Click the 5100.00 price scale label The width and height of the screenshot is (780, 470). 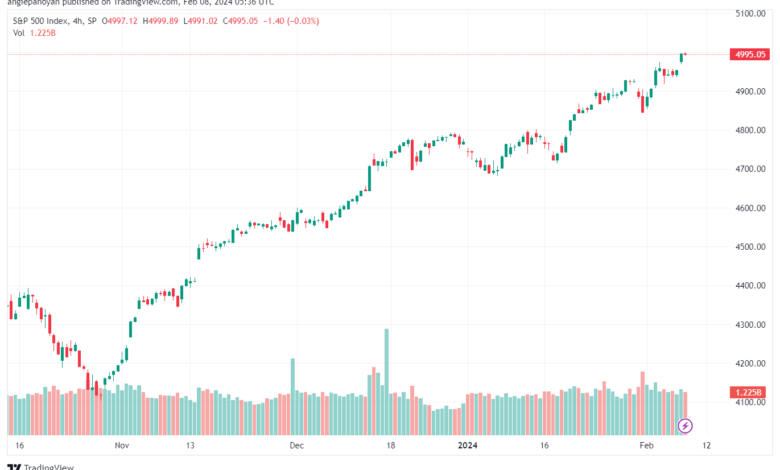pyautogui.click(x=750, y=13)
